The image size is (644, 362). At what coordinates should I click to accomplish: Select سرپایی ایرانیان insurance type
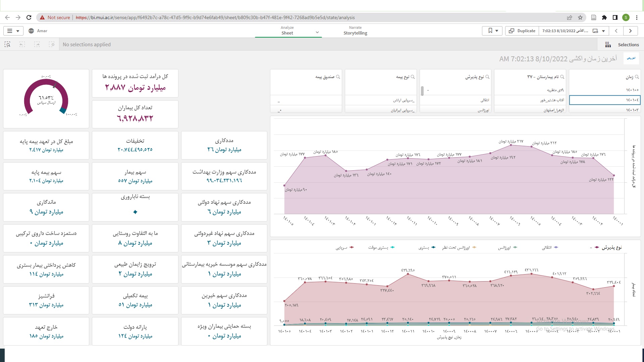(381, 110)
